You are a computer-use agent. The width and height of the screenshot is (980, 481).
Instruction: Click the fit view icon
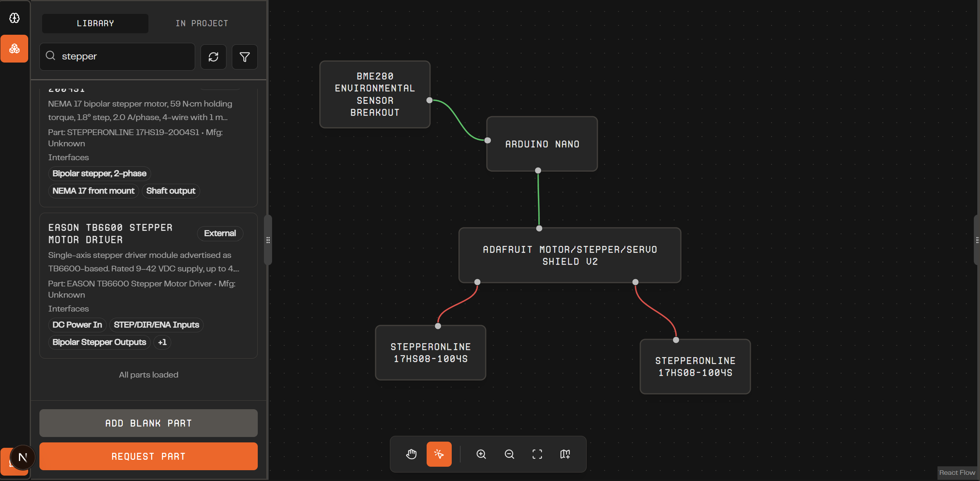click(x=537, y=454)
